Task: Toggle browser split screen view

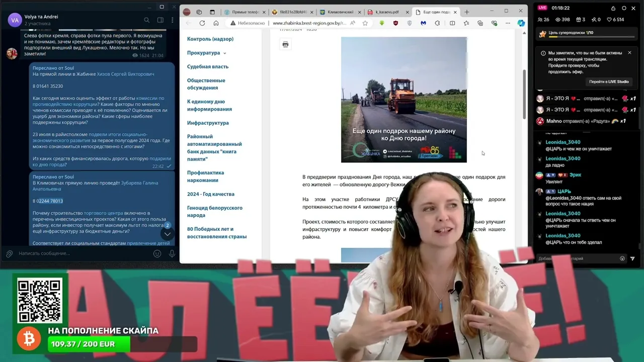Action: coord(452,23)
